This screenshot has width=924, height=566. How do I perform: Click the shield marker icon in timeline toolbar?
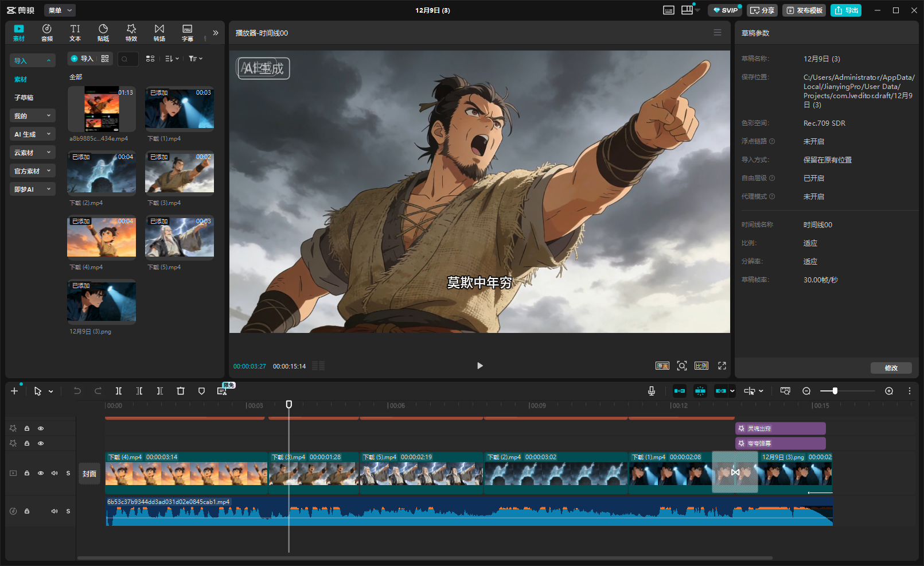coord(201,391)
